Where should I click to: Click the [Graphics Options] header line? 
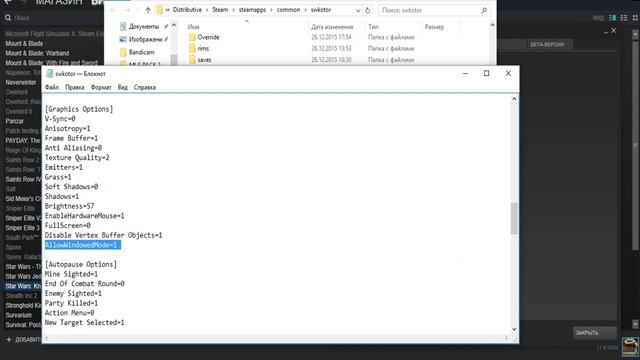click(x=79, y=109)
